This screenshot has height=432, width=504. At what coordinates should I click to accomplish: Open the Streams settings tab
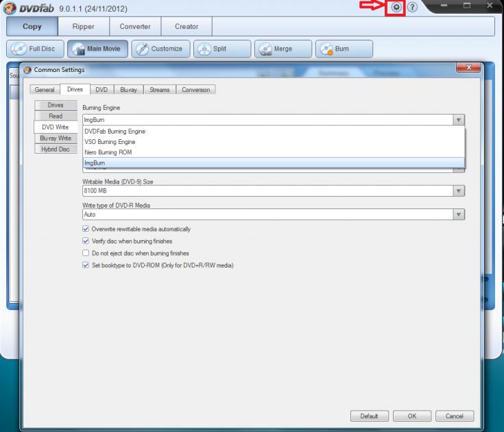159,90
